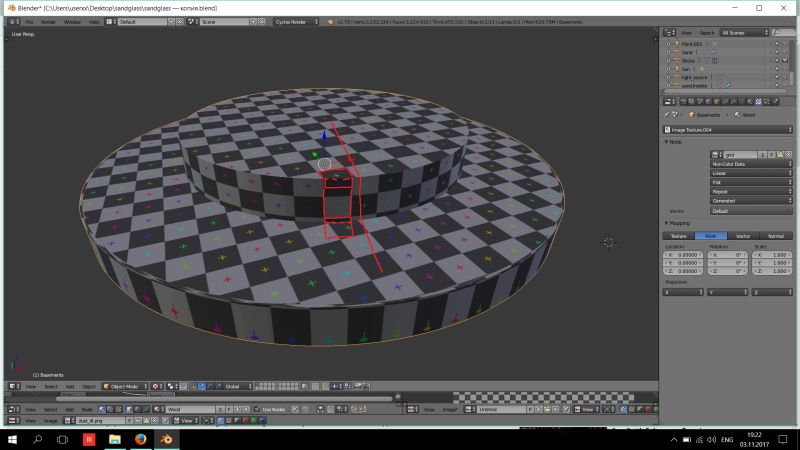The height and width of the screenshot is (450, 800).
Task: Click the OpenGL render animation icon
Action: click(366, 387)
